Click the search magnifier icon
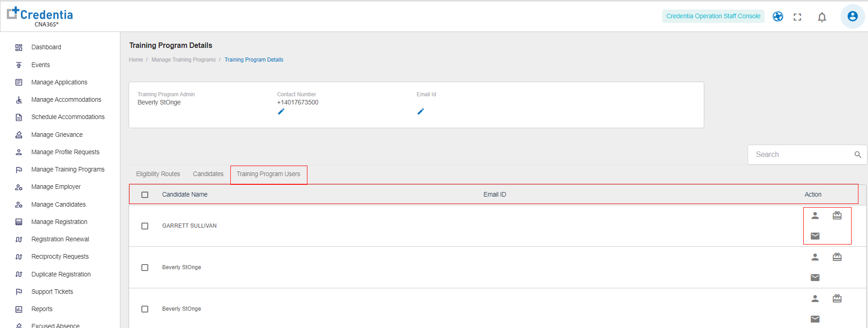The width and height of the screenshot is (868, 328). 858,155
